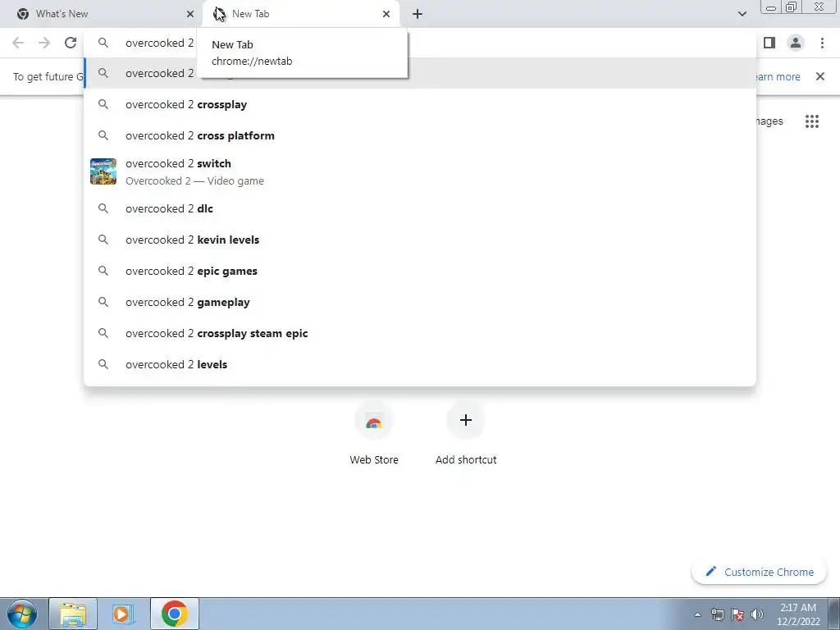Choose suggestion overcooked 2 crossplay
Image resolution: width=840 pixels, height=630 pixels.
click(420, 104)
